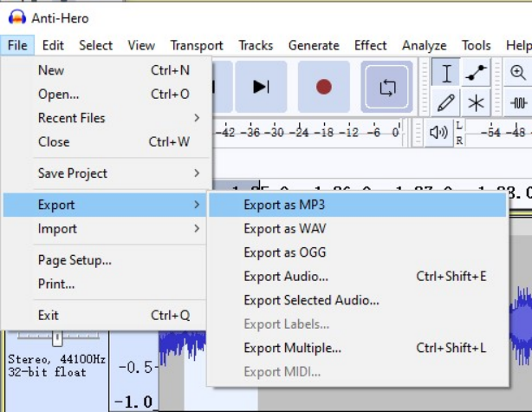Select the Selection (I-beam) tool
This screenshot has width=532, height=412.
tap(446, 74)
